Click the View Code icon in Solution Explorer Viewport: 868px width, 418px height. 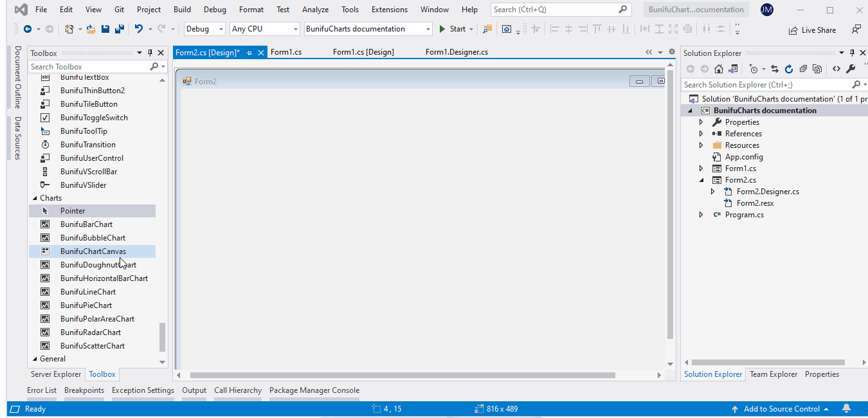click(x=836, y=69)
